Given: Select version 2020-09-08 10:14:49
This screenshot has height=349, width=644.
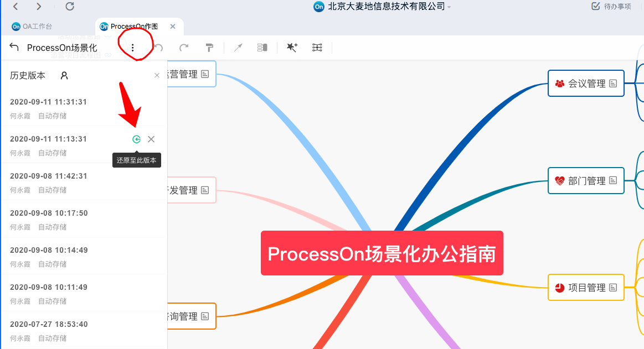Looking at the screenshot, I should coord(84,256).
